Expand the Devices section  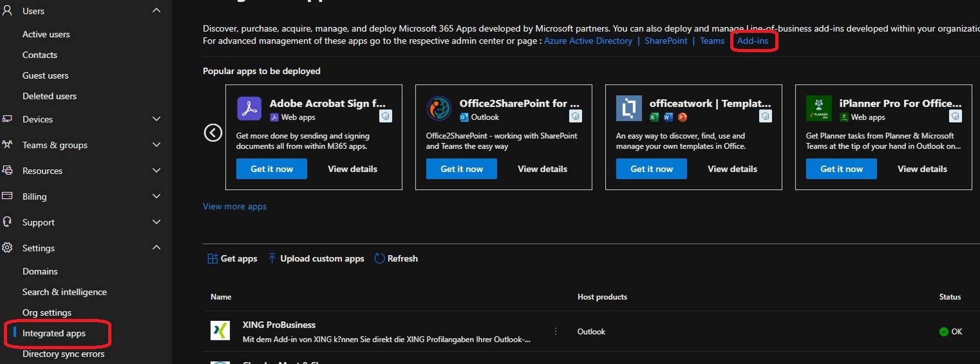tap(156, 119)
